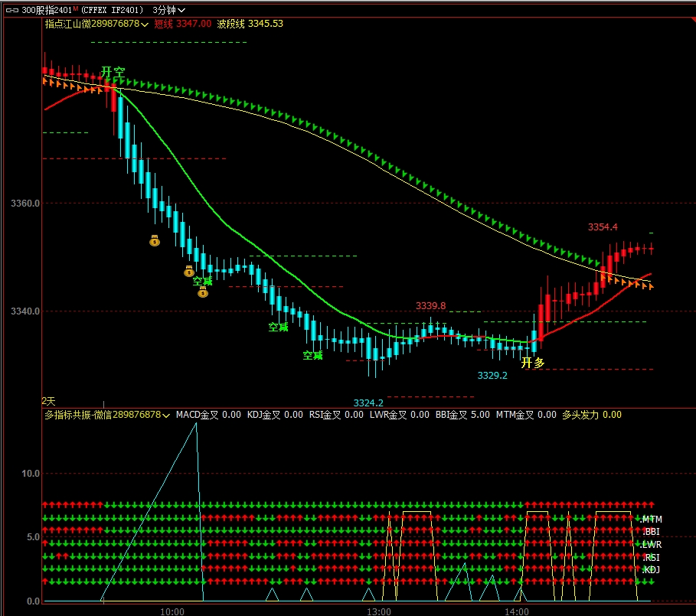
Task: Click the red M marker after 300股指2401
Action: tap(76, 9)
